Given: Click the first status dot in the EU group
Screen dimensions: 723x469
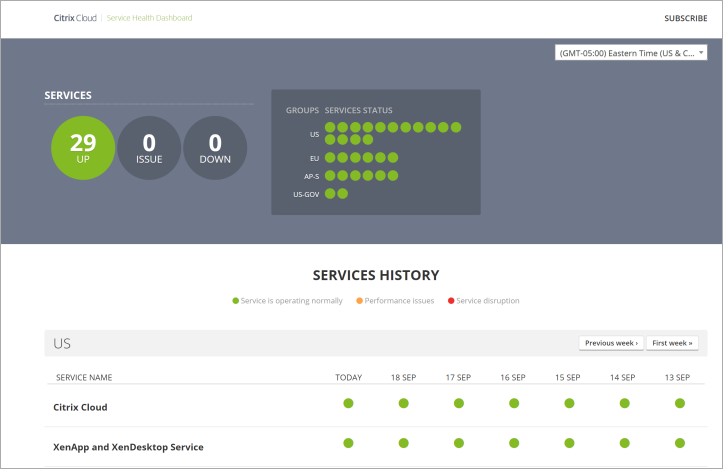Looking at the screenshot, I should tap(330, 158).
